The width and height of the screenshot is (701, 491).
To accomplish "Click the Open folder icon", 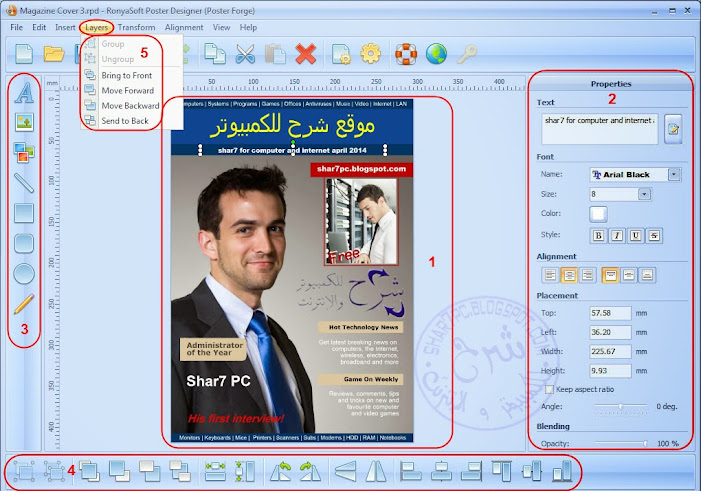I will click(54, 54).
